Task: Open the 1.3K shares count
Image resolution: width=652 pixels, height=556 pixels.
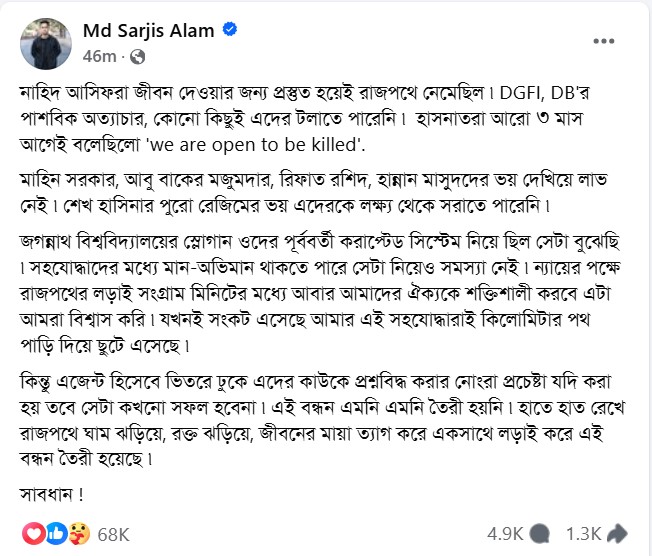Action: coord(583,534)
